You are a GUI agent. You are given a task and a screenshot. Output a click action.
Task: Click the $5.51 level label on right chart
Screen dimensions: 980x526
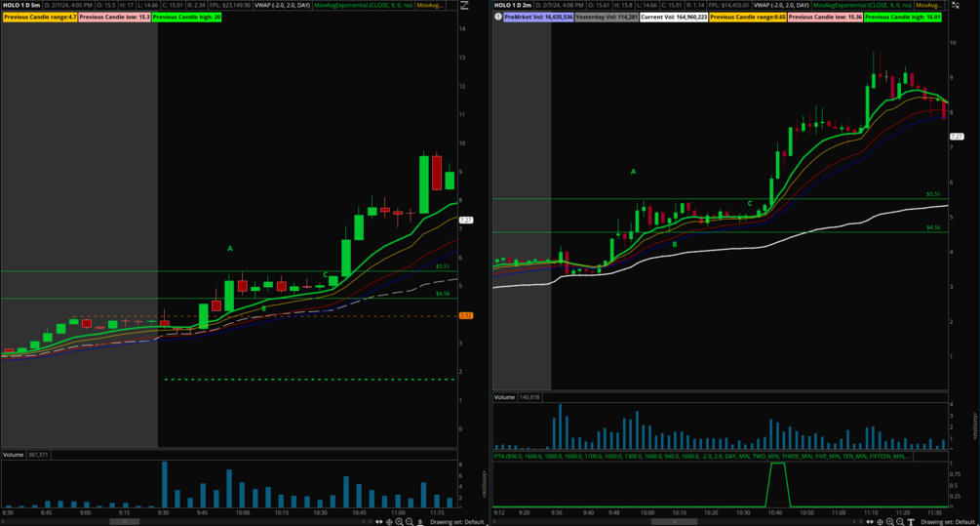(933, 194)
